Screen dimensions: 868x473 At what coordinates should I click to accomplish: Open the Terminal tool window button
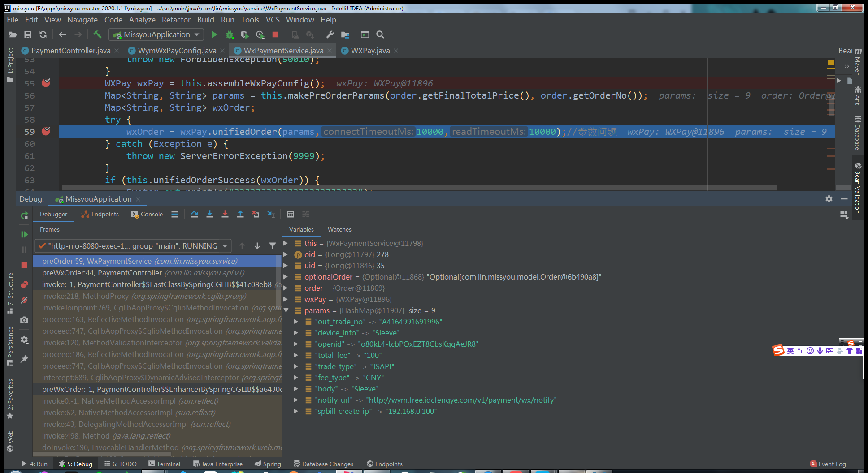[x=164, y=464]
